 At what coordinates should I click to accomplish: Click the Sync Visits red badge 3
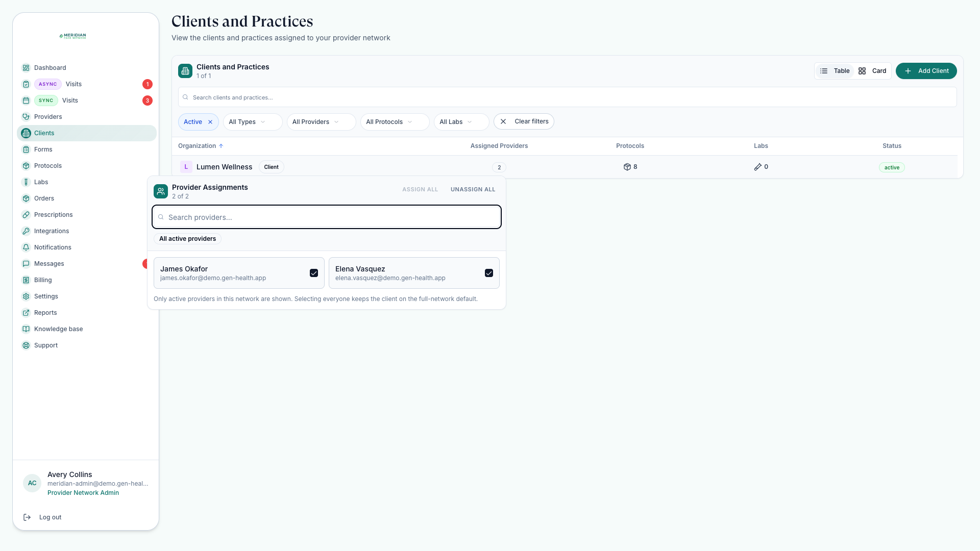click(148, 101)
